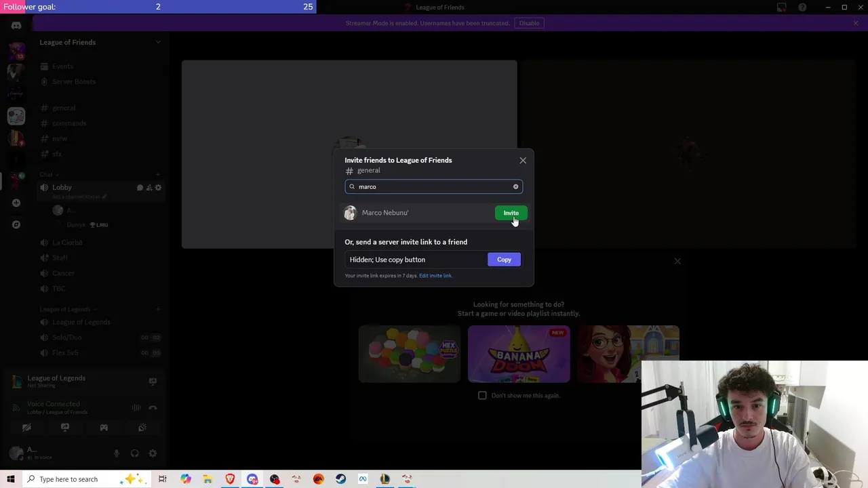Open the Windows Start menu
The image size is (868, 488).
point(11,479)
